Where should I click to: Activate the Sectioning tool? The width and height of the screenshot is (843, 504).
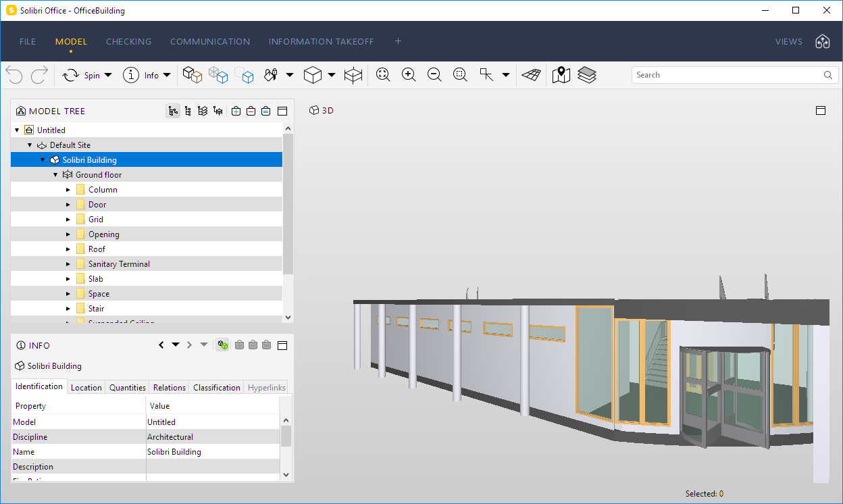353,75
